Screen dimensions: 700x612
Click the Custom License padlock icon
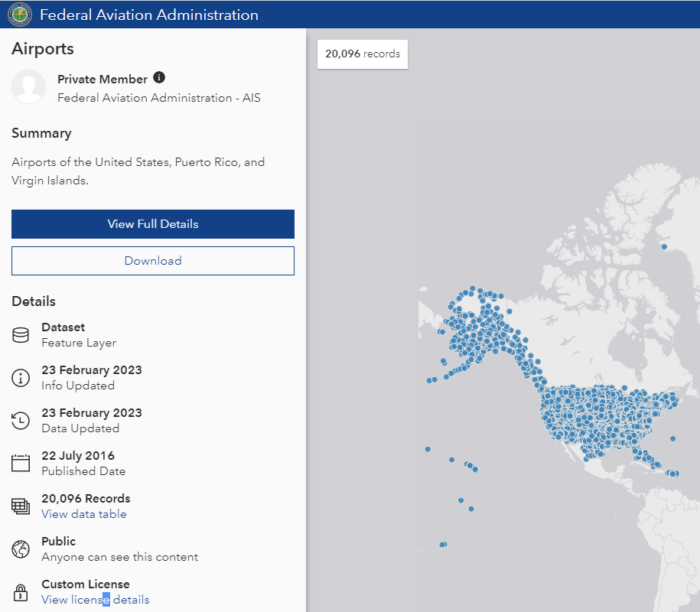pos(21,592)
